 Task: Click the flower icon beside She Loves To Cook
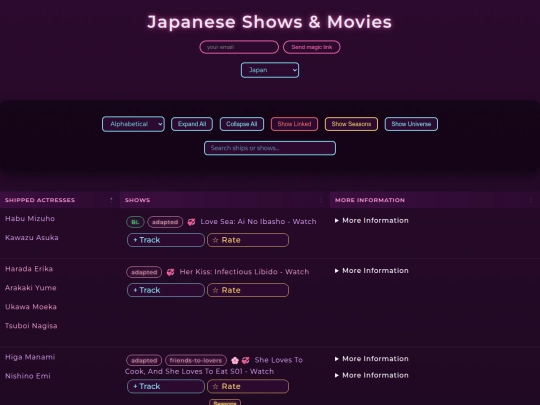[x=235, y=361]
